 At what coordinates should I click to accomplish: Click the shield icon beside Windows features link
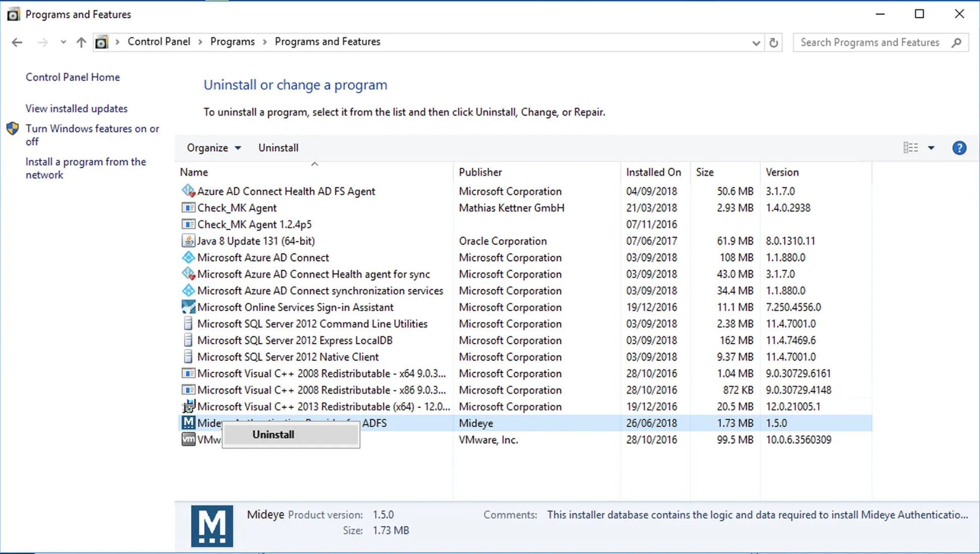pyautogui.click(x=12, y=128)
